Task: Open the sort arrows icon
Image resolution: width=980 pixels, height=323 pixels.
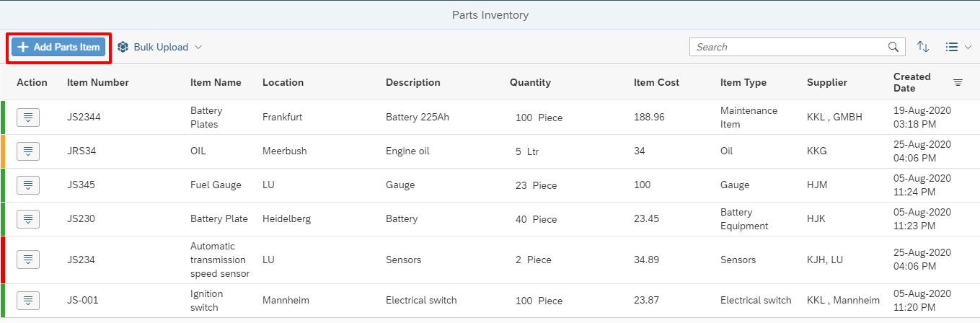Action: 923,47
